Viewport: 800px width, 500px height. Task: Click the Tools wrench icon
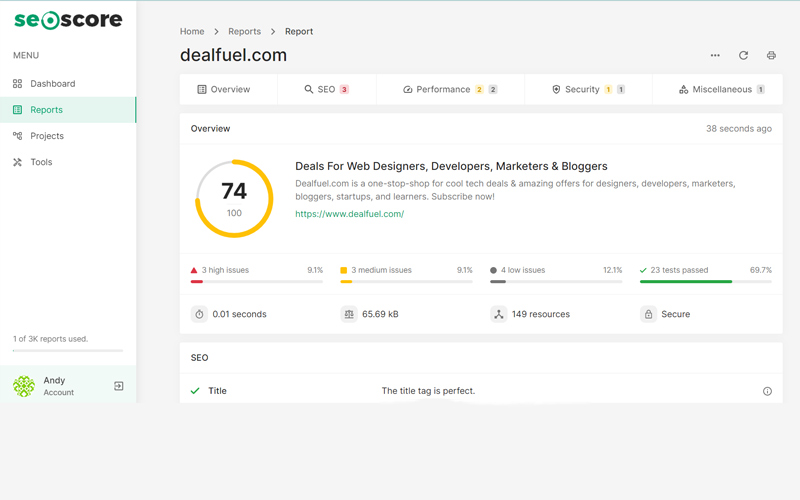17,162
